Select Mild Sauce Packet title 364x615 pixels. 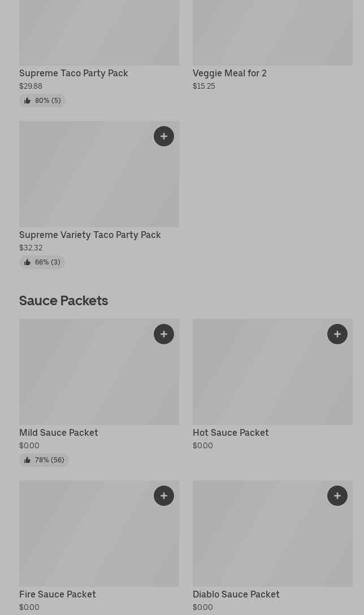59,432
